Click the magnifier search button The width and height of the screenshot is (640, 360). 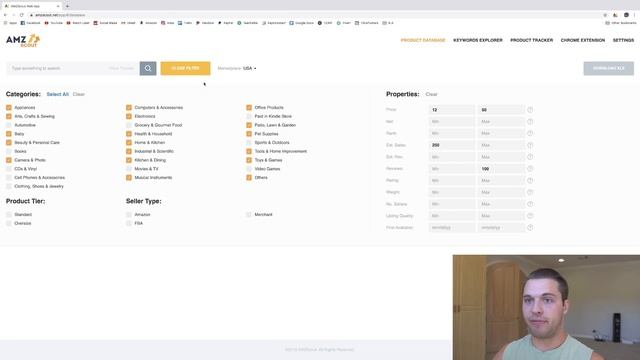(148, 68)
